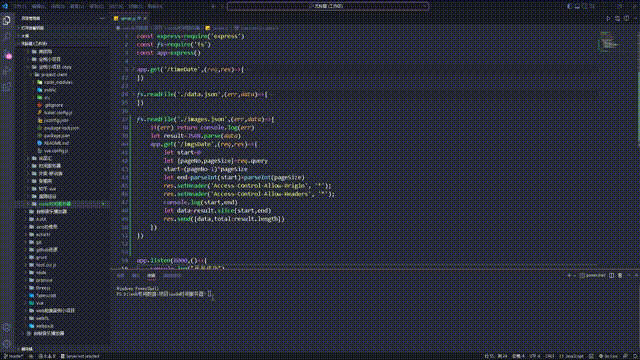Switch to the Output panel tab
Image resolution: width=640 pixels, height=360 pixels.
point(135,276)
